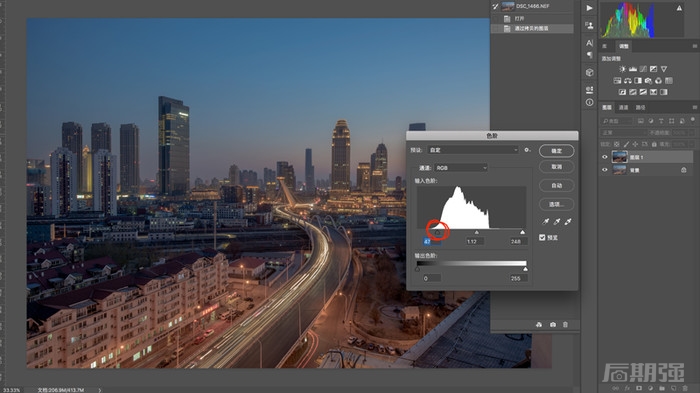Add a Levels adjustment from Adjustments panel
Viewport: 700px width, 393px height.
point(633,69)
